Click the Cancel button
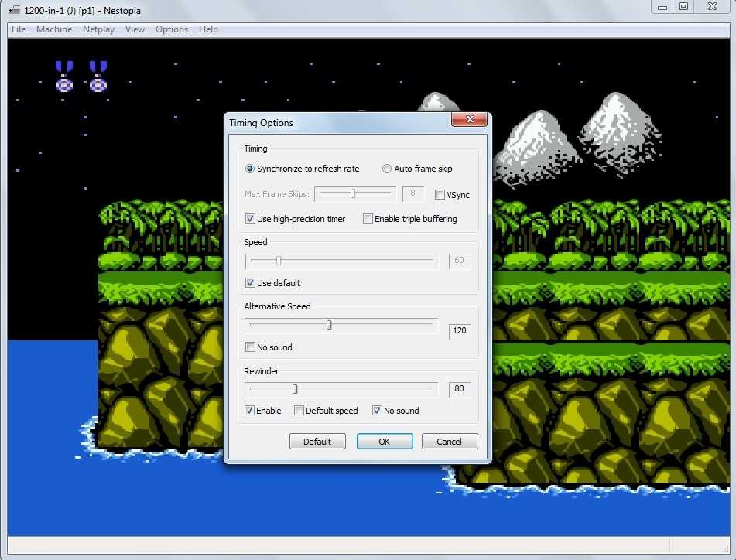This screenshot has height=560, width=736. pos(449,442)
